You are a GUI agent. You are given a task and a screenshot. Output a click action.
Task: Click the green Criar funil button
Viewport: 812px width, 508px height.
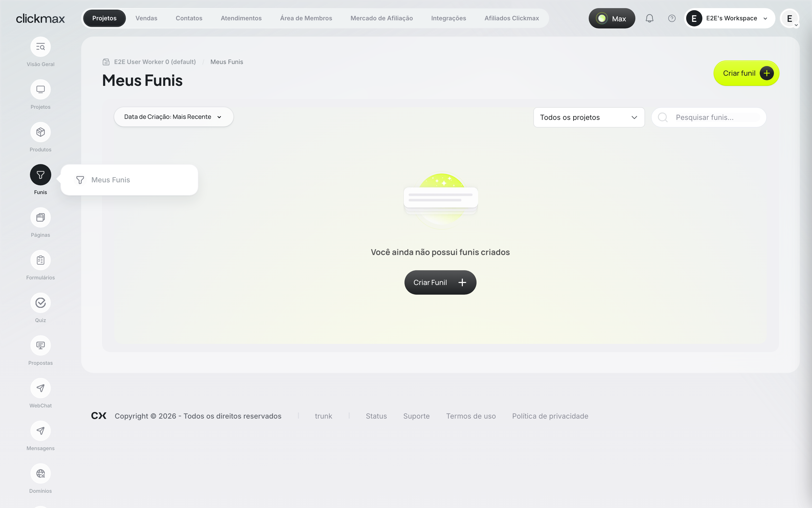pos(746,73)
